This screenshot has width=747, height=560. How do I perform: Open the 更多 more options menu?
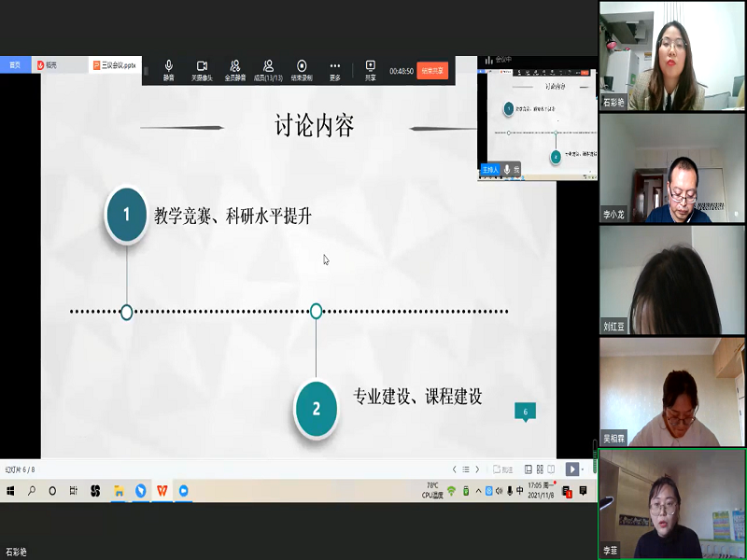pos(334,70)
